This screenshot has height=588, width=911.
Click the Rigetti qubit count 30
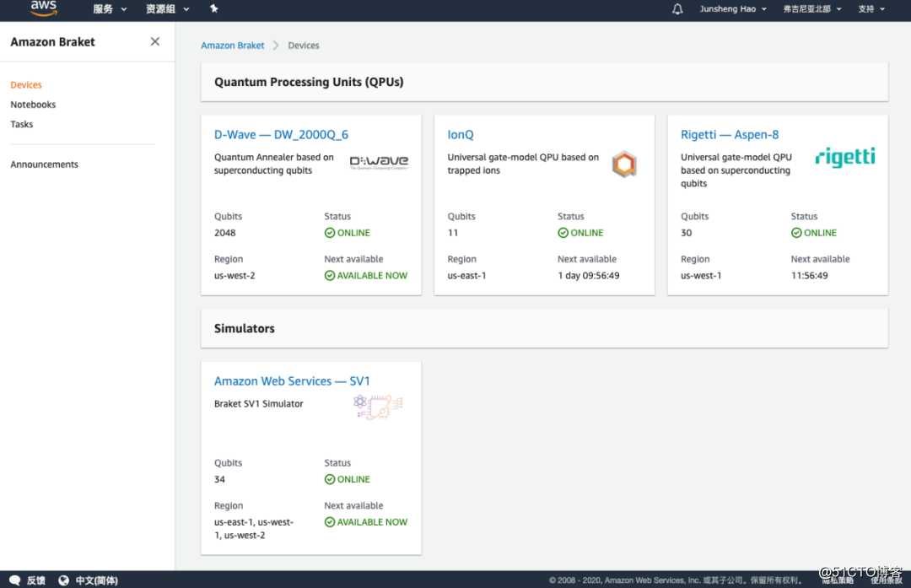coord(686,232)
